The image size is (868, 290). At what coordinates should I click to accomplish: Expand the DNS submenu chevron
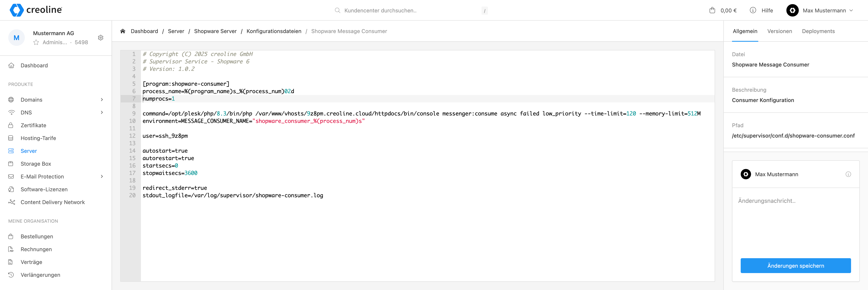tap(102, 113)
